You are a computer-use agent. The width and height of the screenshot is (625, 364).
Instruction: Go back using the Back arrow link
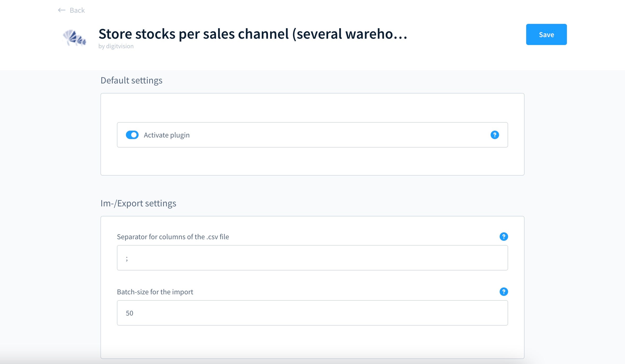71,10
